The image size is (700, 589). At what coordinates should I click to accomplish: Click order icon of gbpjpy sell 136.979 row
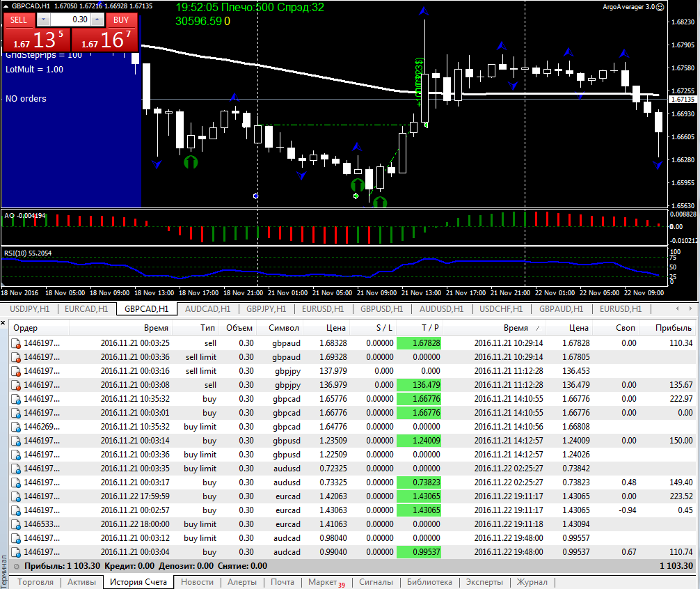click(x=15, y=386)
